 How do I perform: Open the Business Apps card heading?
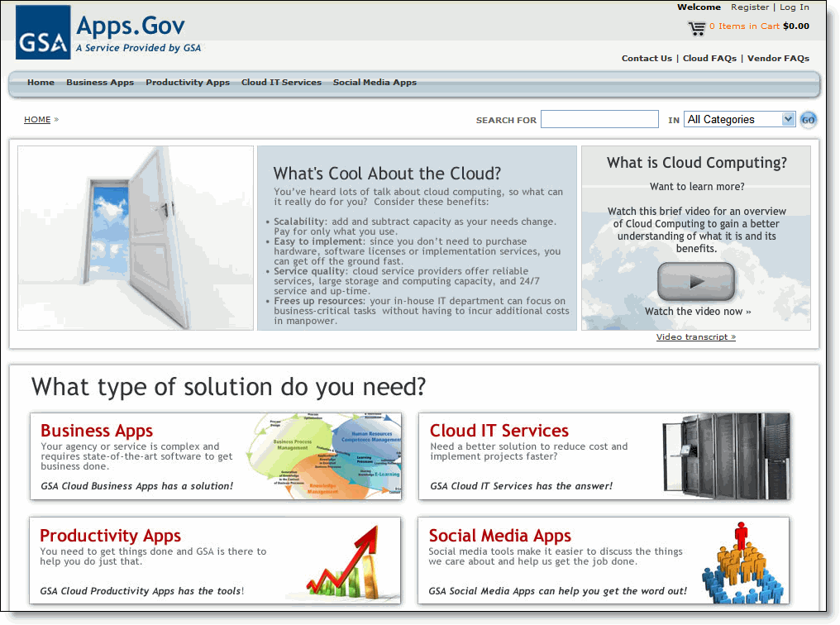(97, 431)
